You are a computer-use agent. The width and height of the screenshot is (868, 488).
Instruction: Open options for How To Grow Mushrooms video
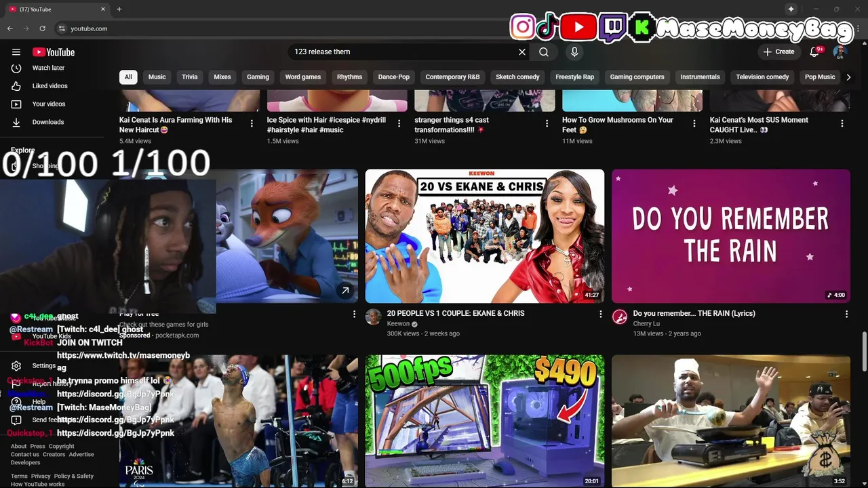(x=694, y=123)
